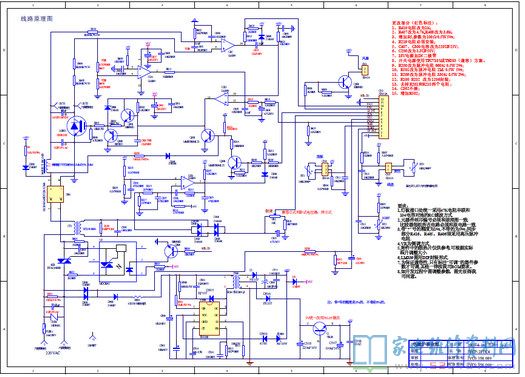
Task: Select the 220VAC input label
Action: (53, 353)
